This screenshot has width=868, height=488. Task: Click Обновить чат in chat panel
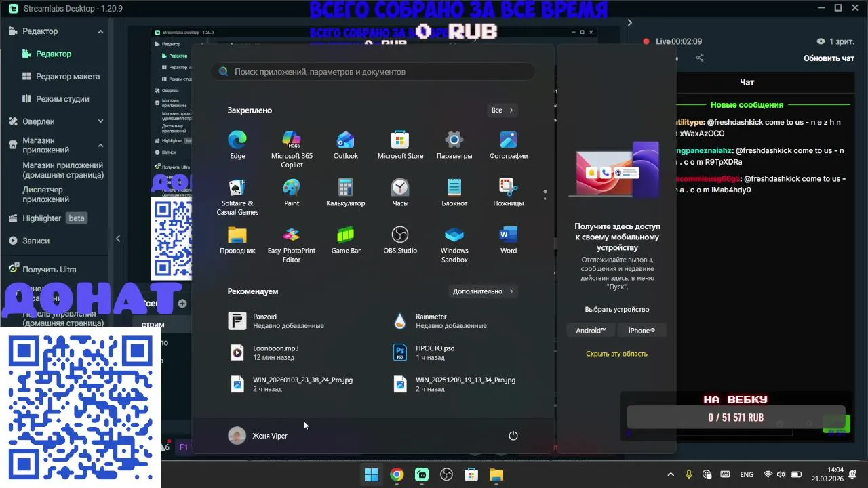pos(829,58)
